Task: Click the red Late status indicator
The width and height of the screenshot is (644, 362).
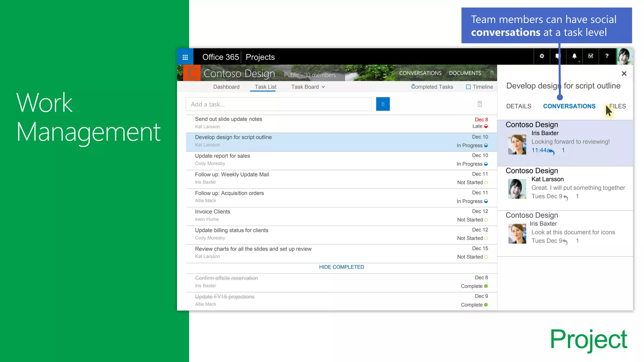Action: pos(486,126)
